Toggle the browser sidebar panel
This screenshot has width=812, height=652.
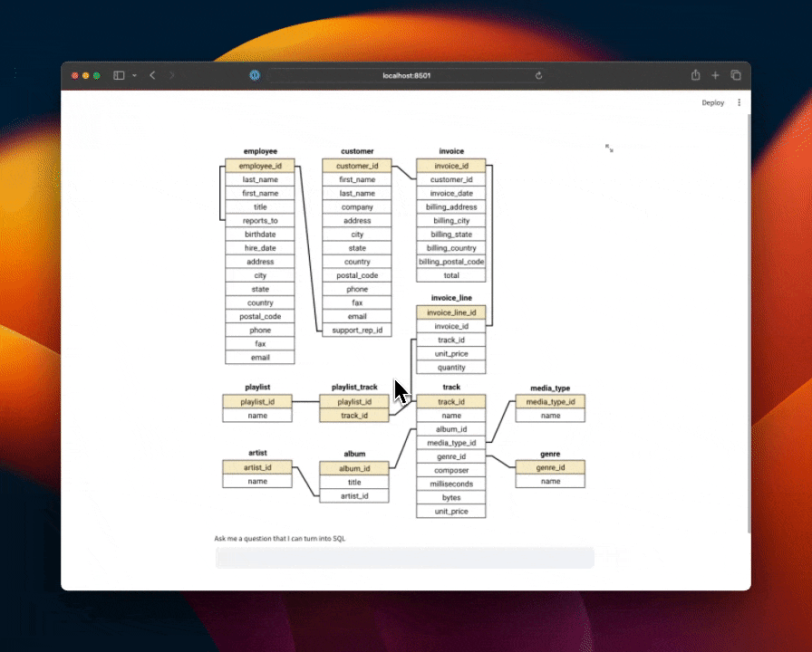[118, 75]
